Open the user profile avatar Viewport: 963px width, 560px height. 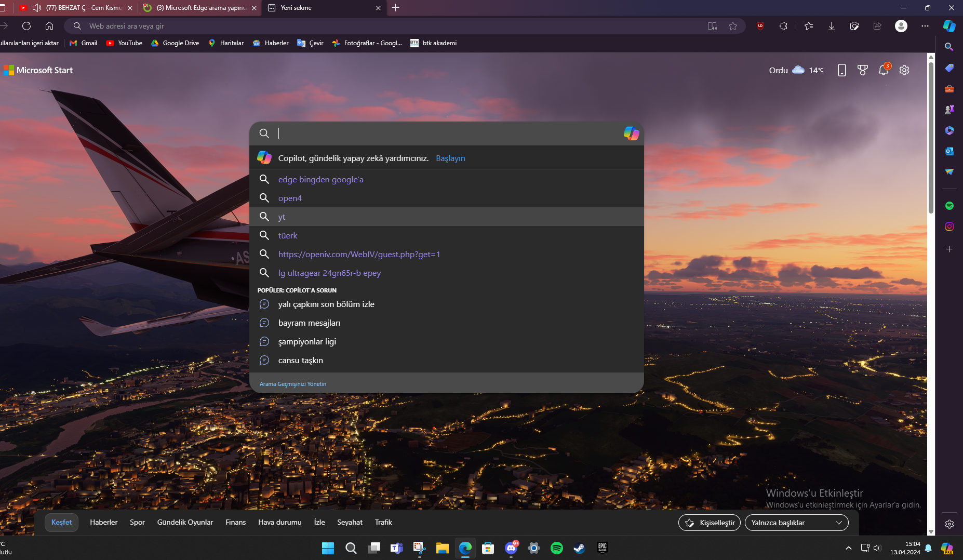[901, 26]
